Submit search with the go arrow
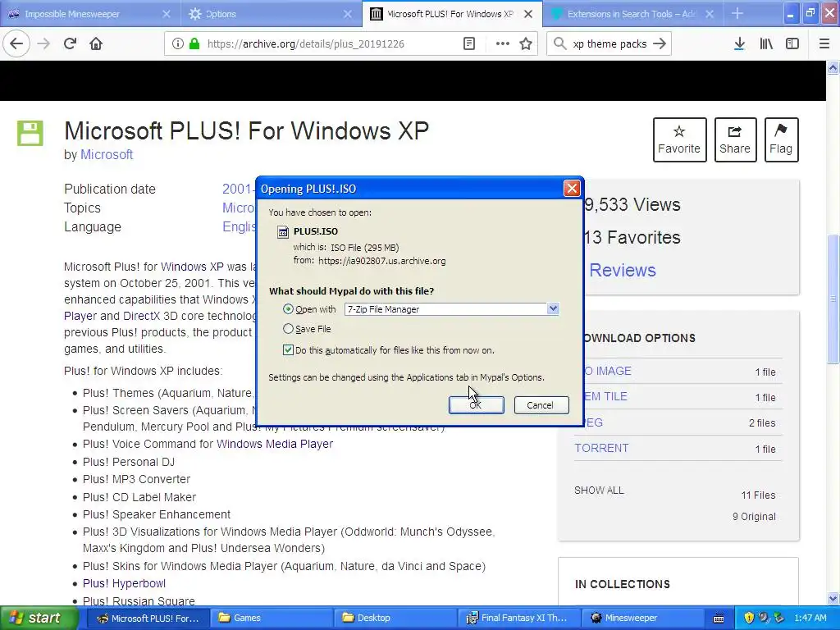840x630 pixels. (x=660, y=44)
